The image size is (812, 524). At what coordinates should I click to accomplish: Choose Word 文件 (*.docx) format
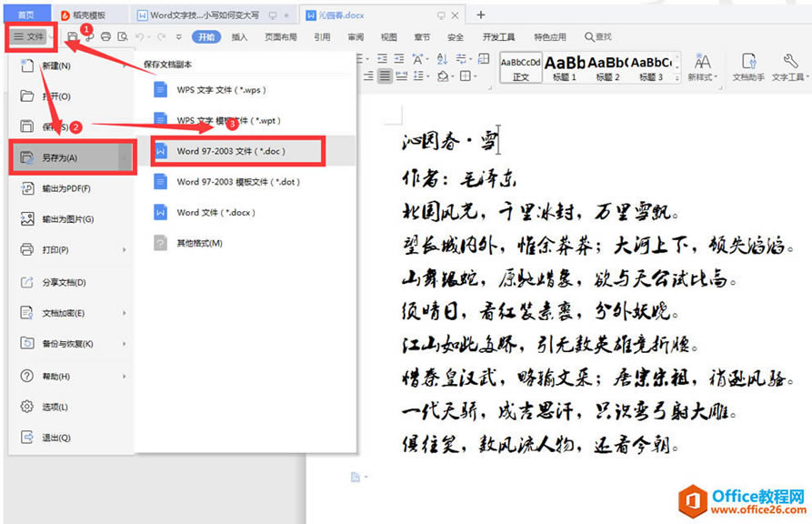pos(246,213)
